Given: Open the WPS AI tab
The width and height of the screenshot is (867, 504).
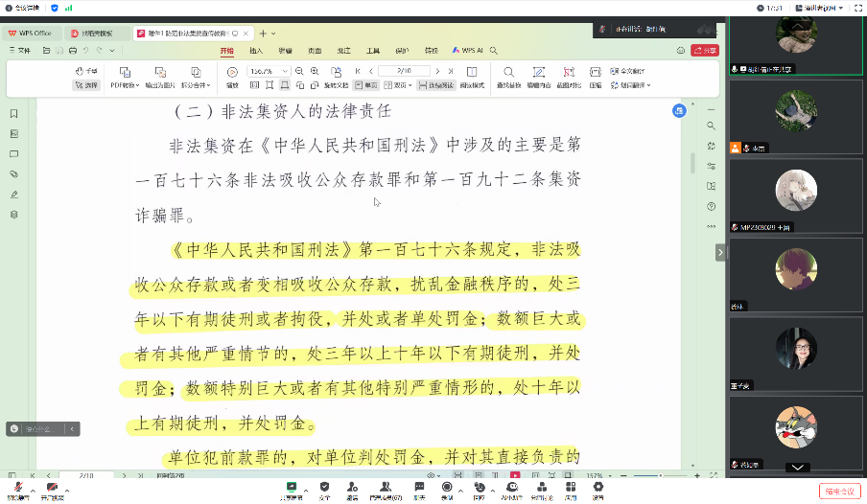Looking at the screenshot, I should tap(468, 50).
